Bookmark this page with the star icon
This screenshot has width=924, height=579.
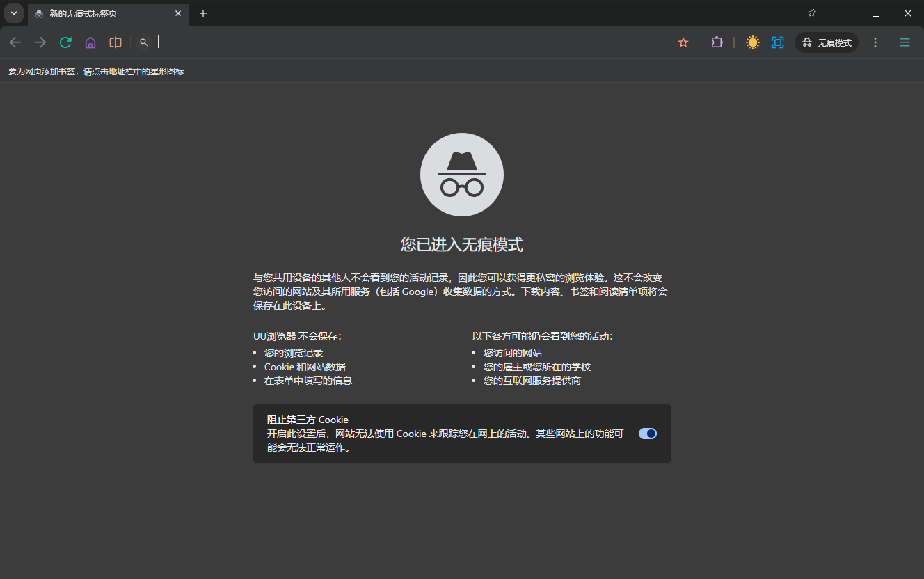click(683, 42)
